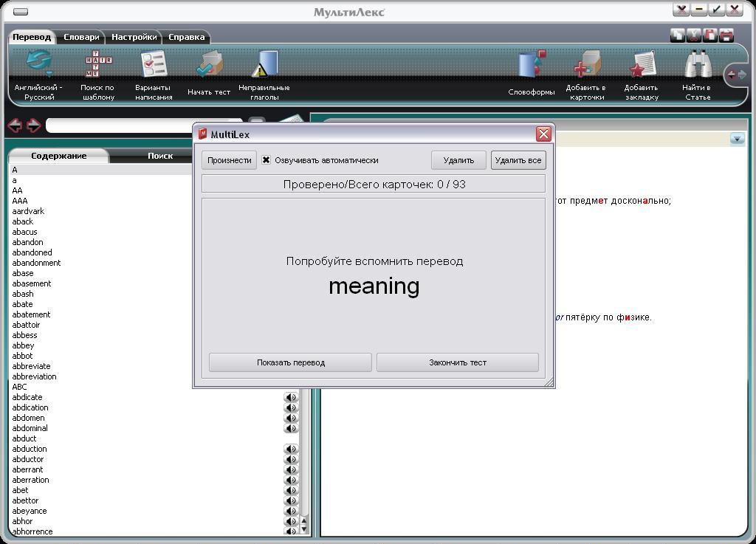This screenshot has height=544, width=756.
Task: Click the Добавить закладку bookmark icon
Action: tap(641, 65)
